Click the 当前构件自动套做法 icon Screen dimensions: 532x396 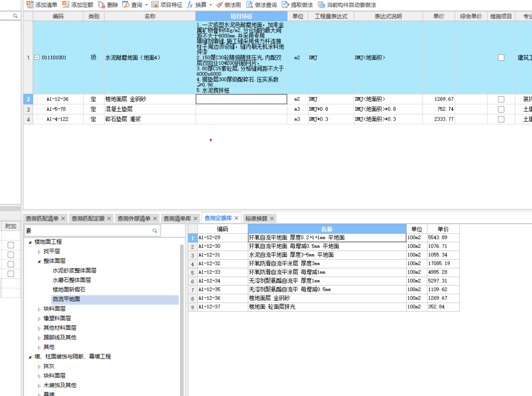321,5
